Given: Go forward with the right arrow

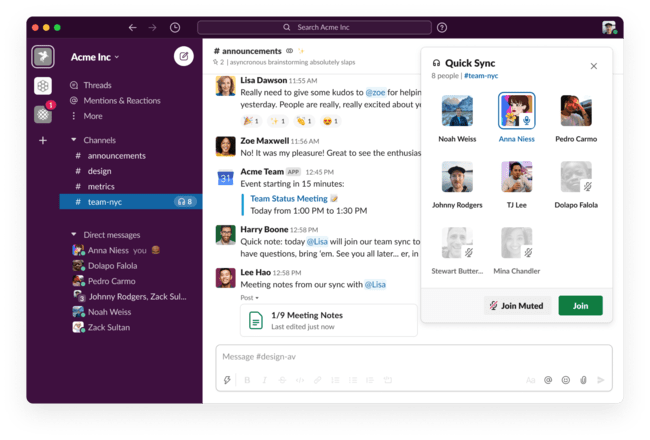Looking at the screenshot, I should pos(153,27).
